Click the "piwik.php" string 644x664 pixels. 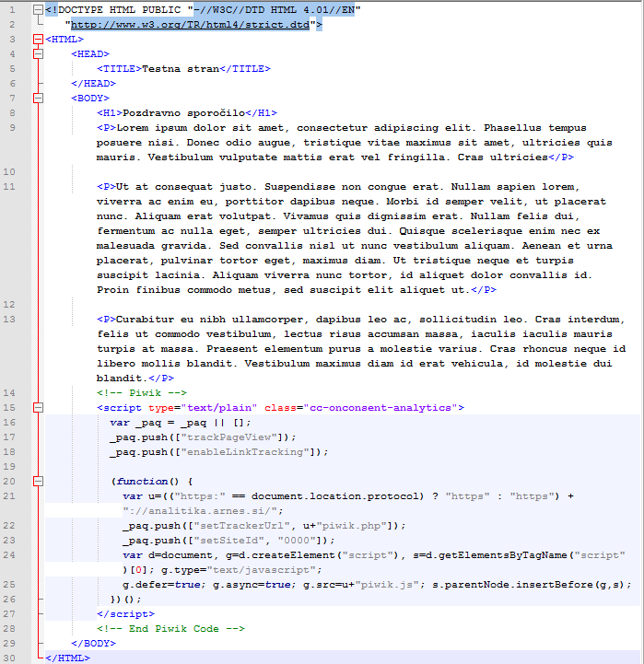[355, 526]
